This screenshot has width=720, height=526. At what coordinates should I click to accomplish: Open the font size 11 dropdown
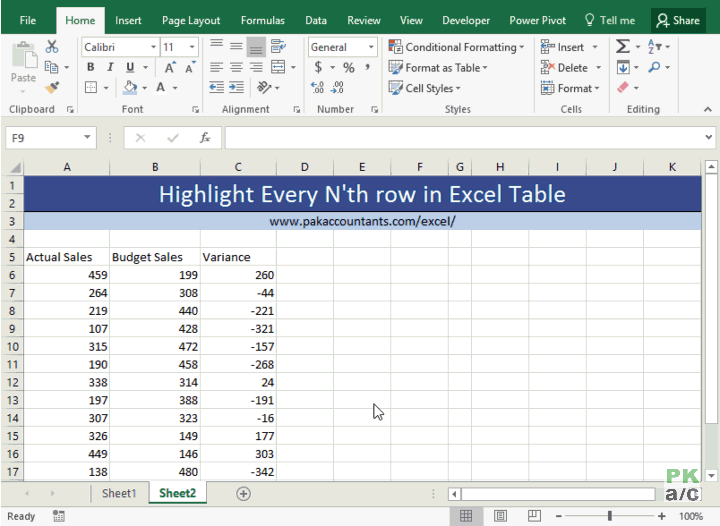[192, 47]
